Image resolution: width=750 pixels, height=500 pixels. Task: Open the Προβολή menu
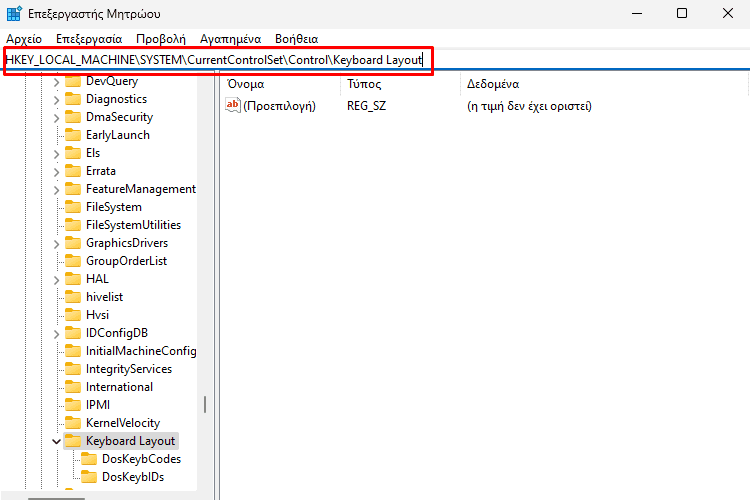pyautogui.click(x=161, y=39)
